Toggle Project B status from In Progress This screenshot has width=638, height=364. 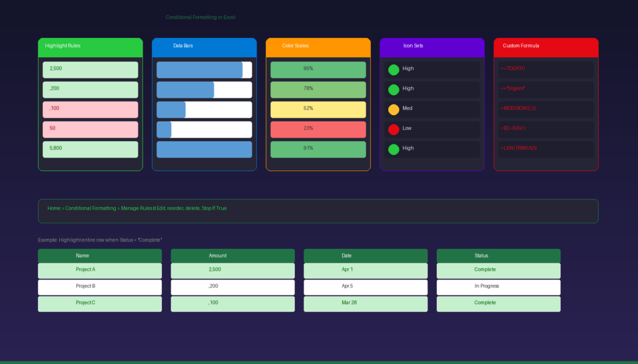[498, 286]
